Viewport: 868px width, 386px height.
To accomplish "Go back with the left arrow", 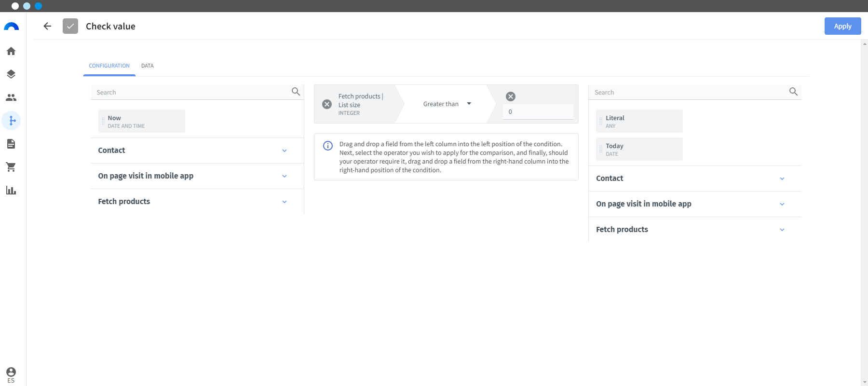I will [x=47, y=26].
